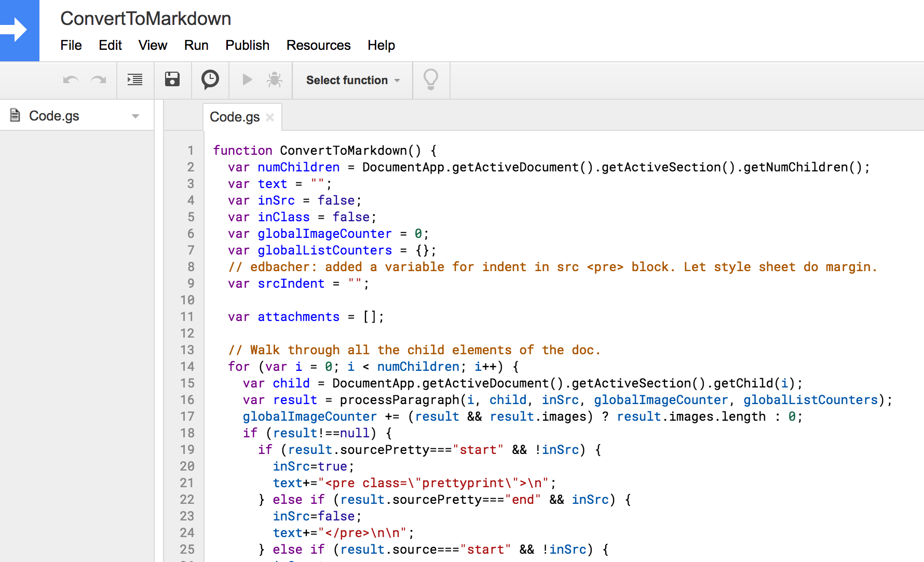The height and width of the screenshot is (562, 924).
Task: Open the Edit menu
Action: 110,45
